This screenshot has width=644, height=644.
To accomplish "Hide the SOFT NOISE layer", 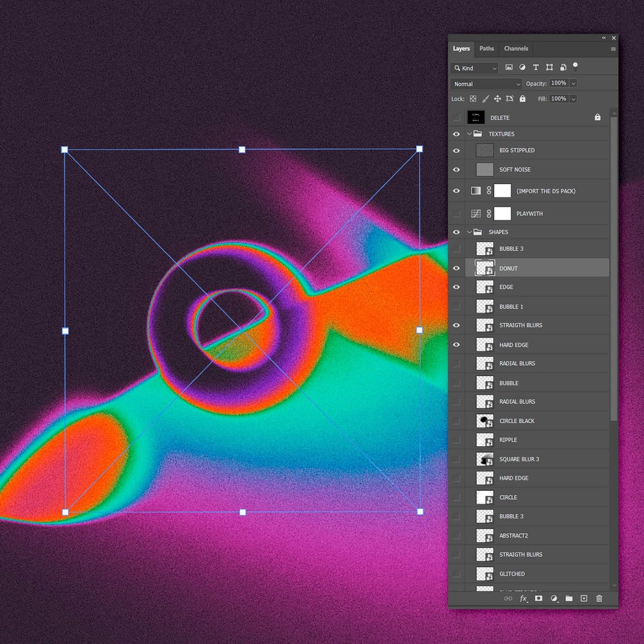I will click(x=456, y=170).
